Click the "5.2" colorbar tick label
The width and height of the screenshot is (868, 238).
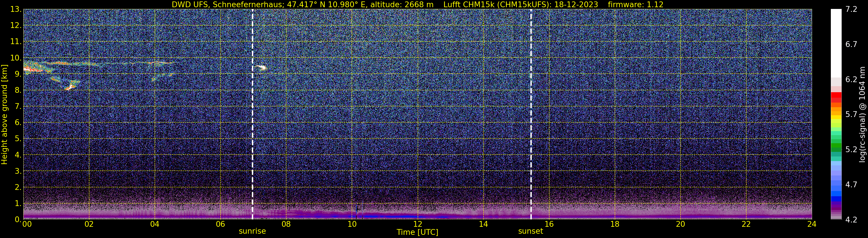click(x=851, y=150)
